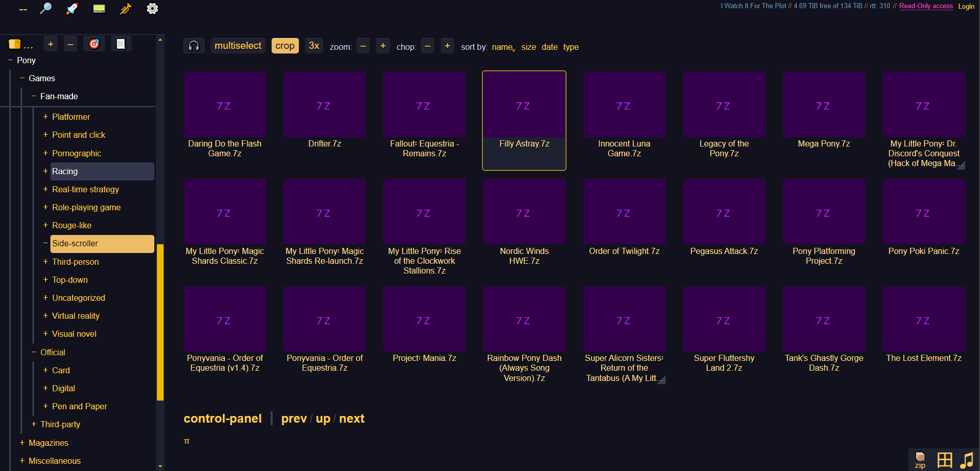Collapse the Pony tree node

(x=10, y=60)
